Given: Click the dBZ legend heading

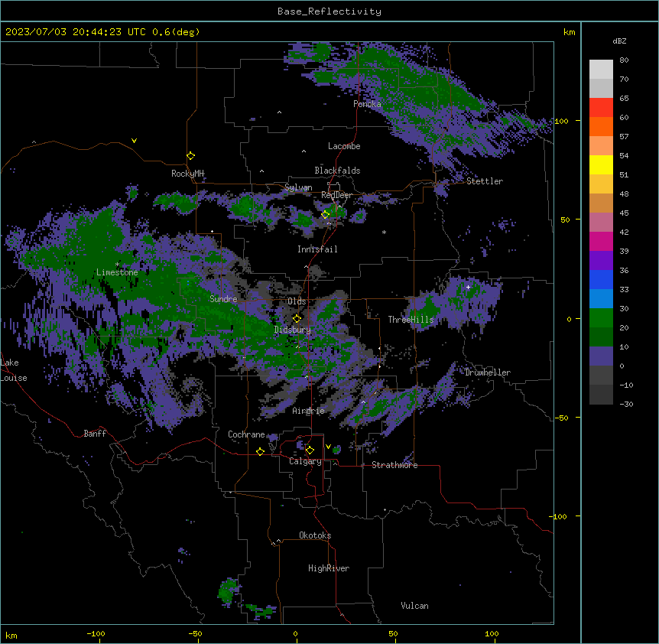Looking at the screenshot, I should (x=619, y=41).
